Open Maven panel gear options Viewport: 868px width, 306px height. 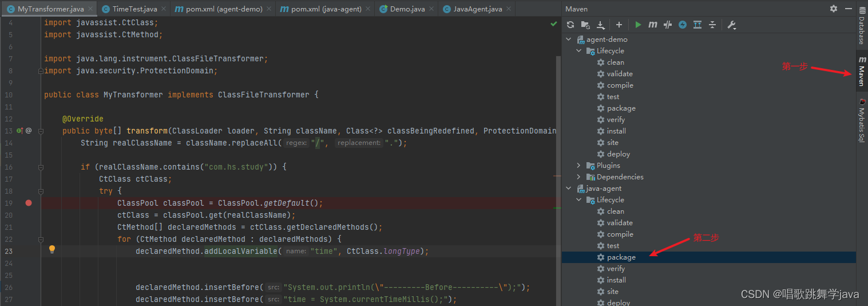point(834,9)
